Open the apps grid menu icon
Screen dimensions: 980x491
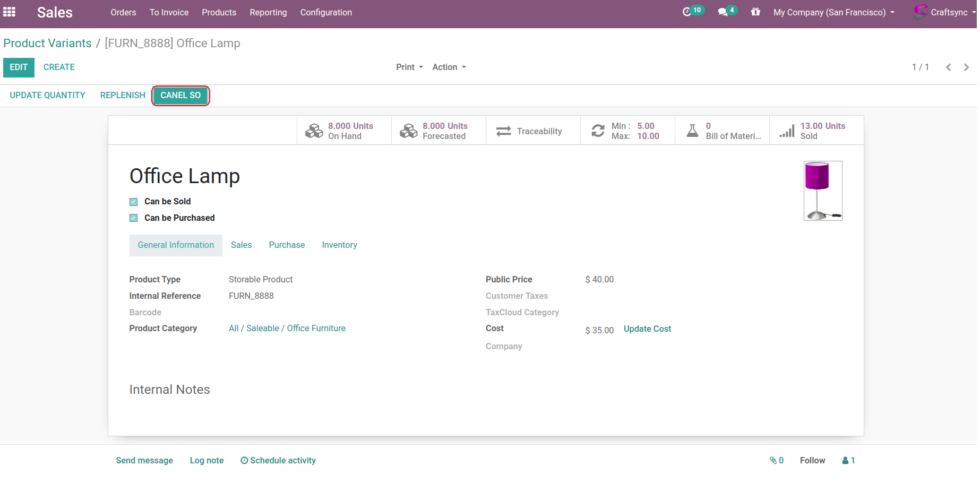(9, 12)
